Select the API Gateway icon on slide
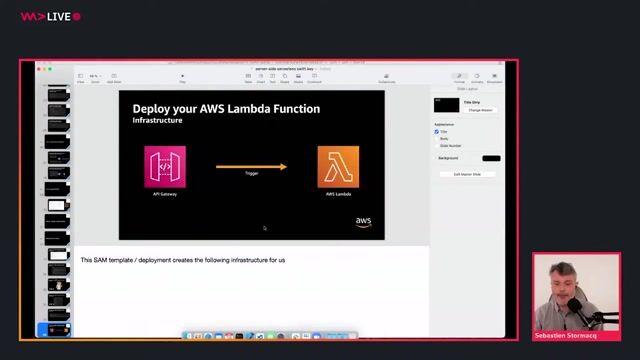Viewport: 640px width, 360px height. tap(165, 167)
